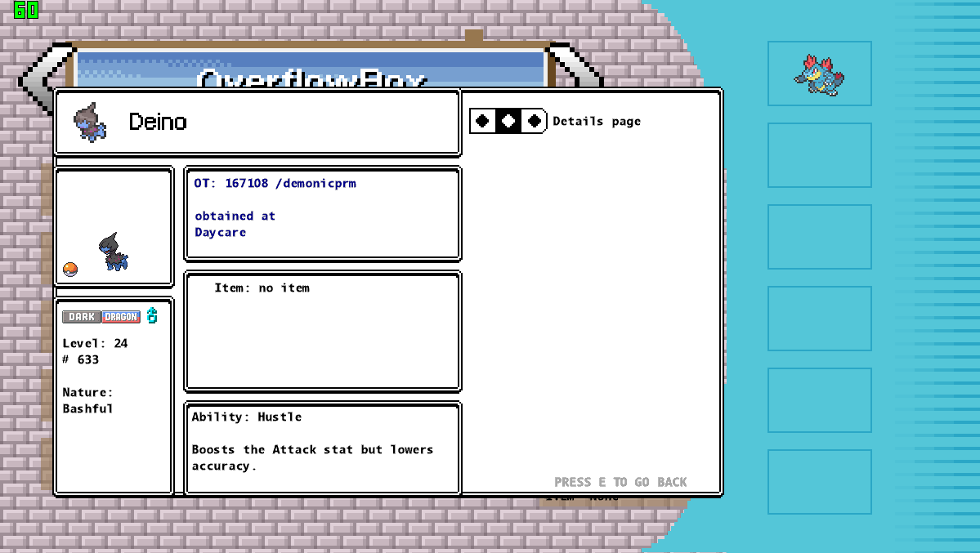
Task: Click the Boosts the Attack stat description
Action: [x=312, y=457]
